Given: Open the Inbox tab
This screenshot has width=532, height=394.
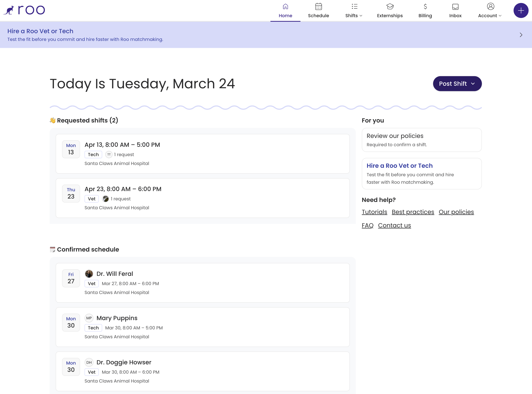Looking at the screenshot, I should pos(455,11).
